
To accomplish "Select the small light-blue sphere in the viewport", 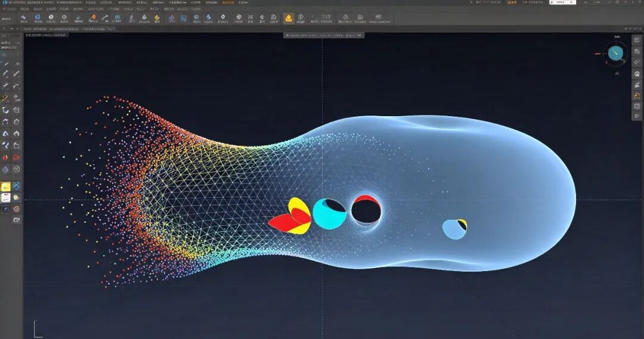I will tap(454, 229).
